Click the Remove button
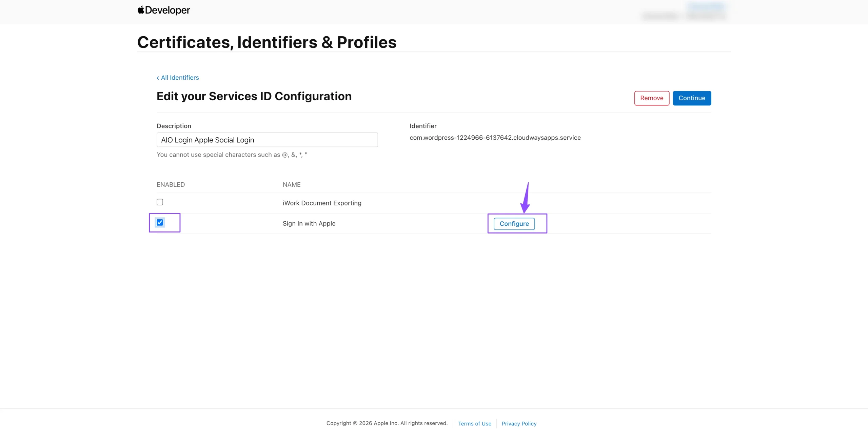Viewport: 868px width, 443px height. (652, 98)
